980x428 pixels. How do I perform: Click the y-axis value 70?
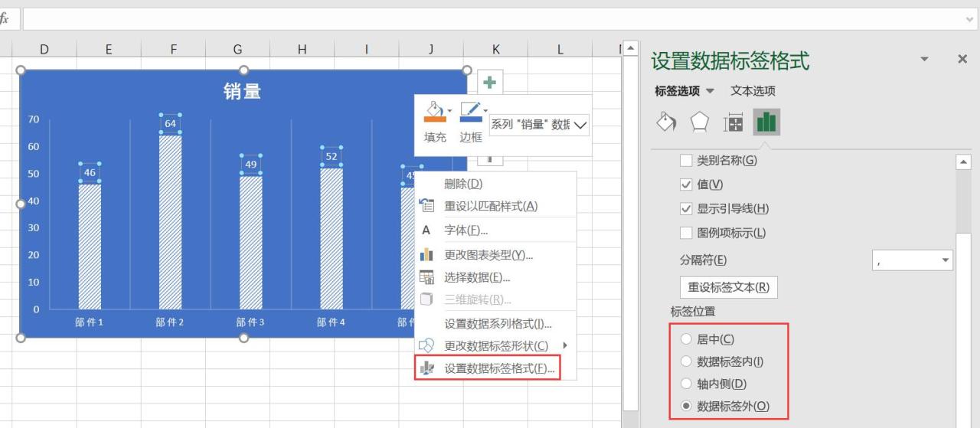coord(34,119)
